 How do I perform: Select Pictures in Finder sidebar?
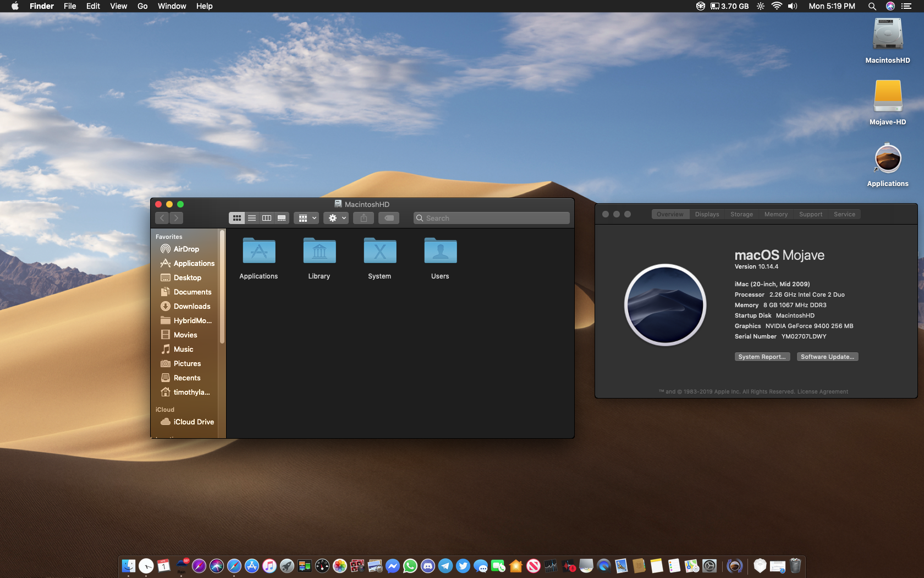[x=185, y=363]
